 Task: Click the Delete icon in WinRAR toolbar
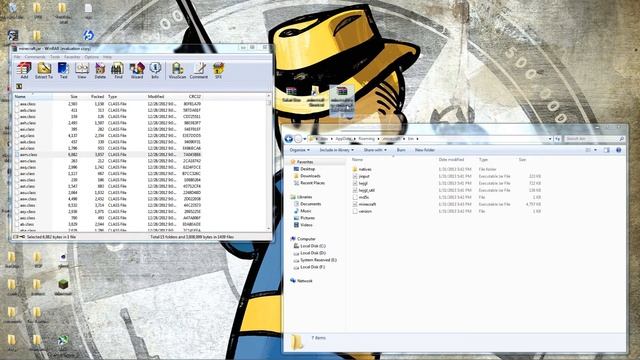(100, 70)
